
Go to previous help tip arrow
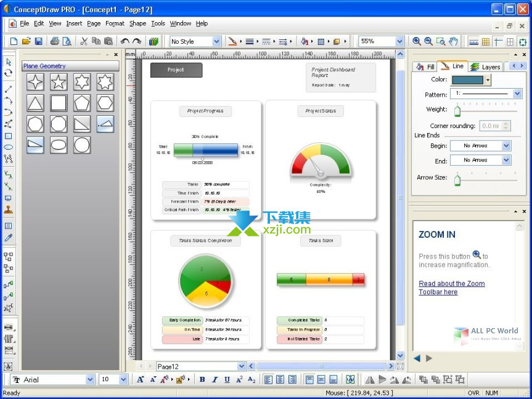tap(417, 358)
